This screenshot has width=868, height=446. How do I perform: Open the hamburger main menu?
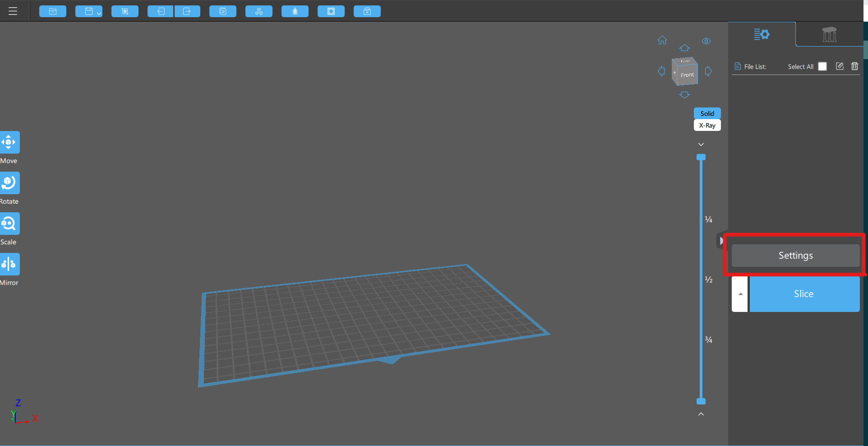coord(13,11)
